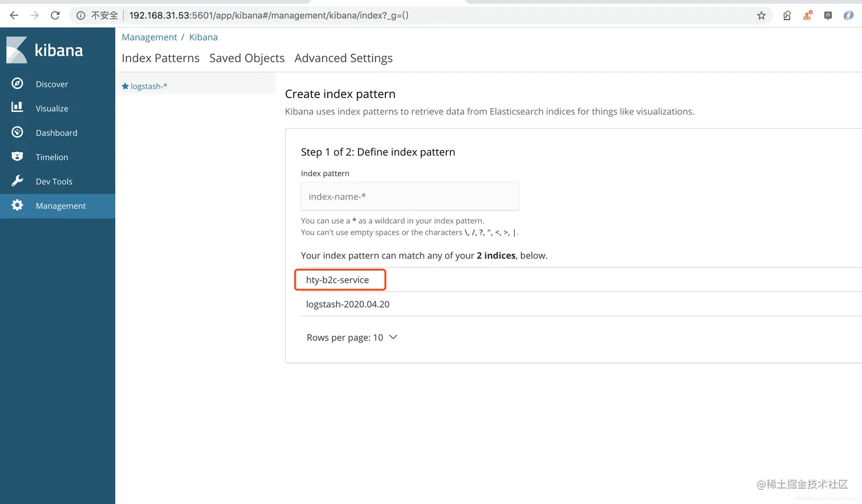Click the Timelion mask icon
Viewport: 862px width, 504px height.
(x=18, y=156)
